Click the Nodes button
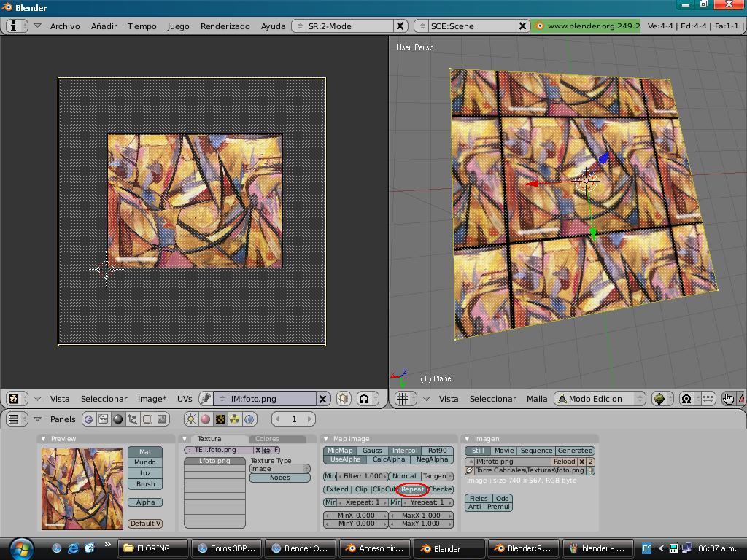The height and width of the screenshot is (560, 747). click(279, 478)
